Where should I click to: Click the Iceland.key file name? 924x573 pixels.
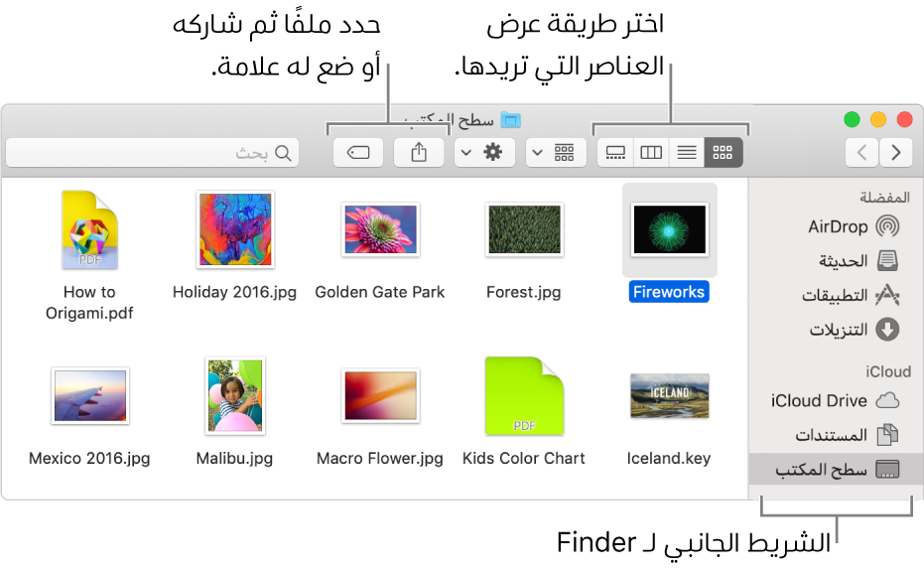669,458
